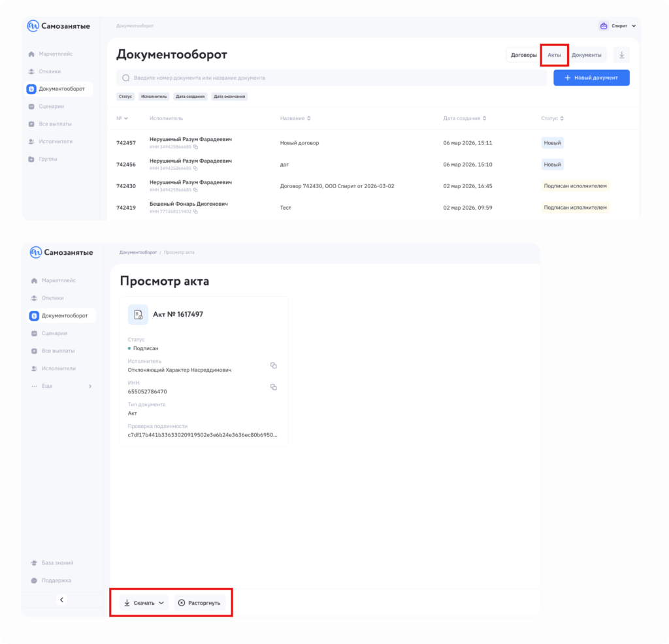Open Поддержка in the sidebar
The width and height of the screenshot is (669, 644).
pyautogui.click(x=56, y=580)
